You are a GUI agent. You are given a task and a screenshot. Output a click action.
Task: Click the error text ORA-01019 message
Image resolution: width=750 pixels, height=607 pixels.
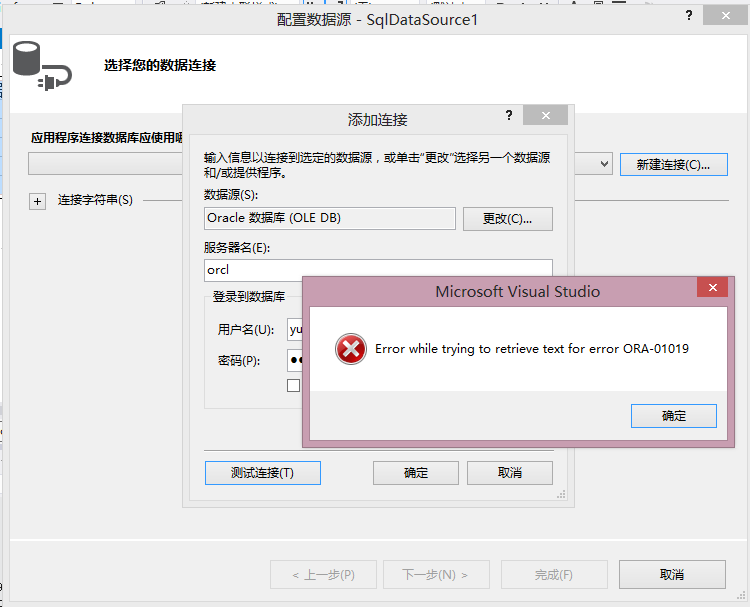click(532, 349)
